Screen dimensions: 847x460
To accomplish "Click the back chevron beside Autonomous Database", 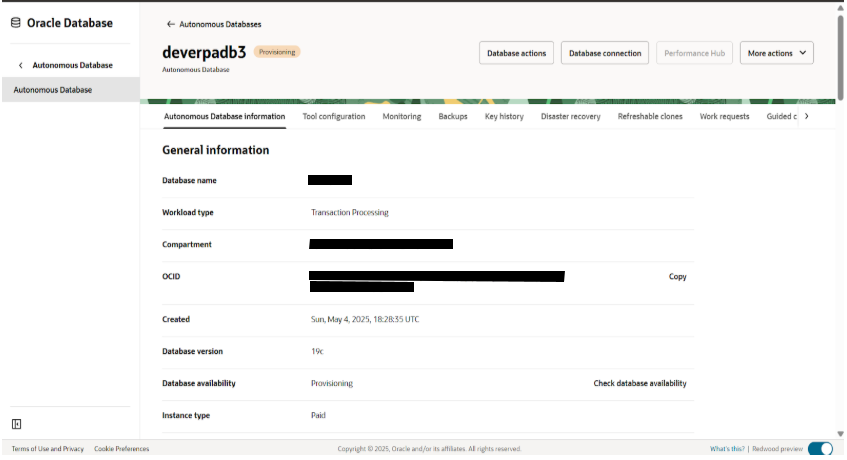I will pyautogui.click(x=21, y=65).
